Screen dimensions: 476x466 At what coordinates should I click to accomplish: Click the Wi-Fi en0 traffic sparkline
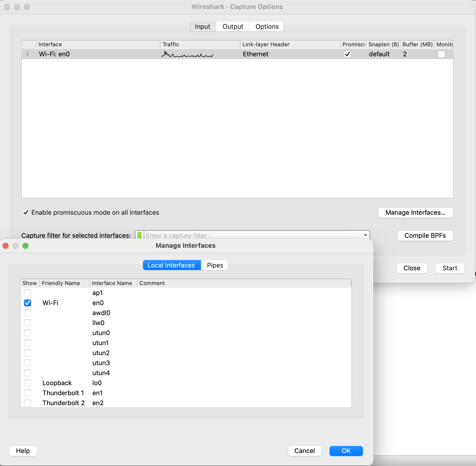point(187,54)
